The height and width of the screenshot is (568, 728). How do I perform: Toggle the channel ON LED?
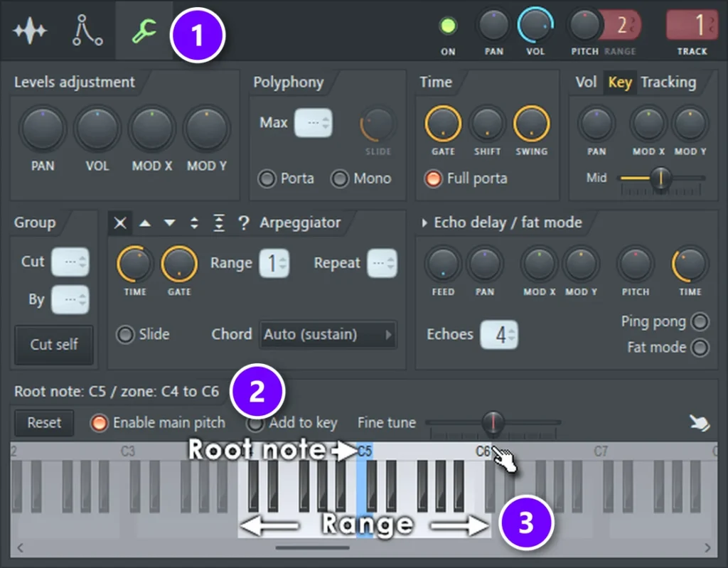click(448, 26)
